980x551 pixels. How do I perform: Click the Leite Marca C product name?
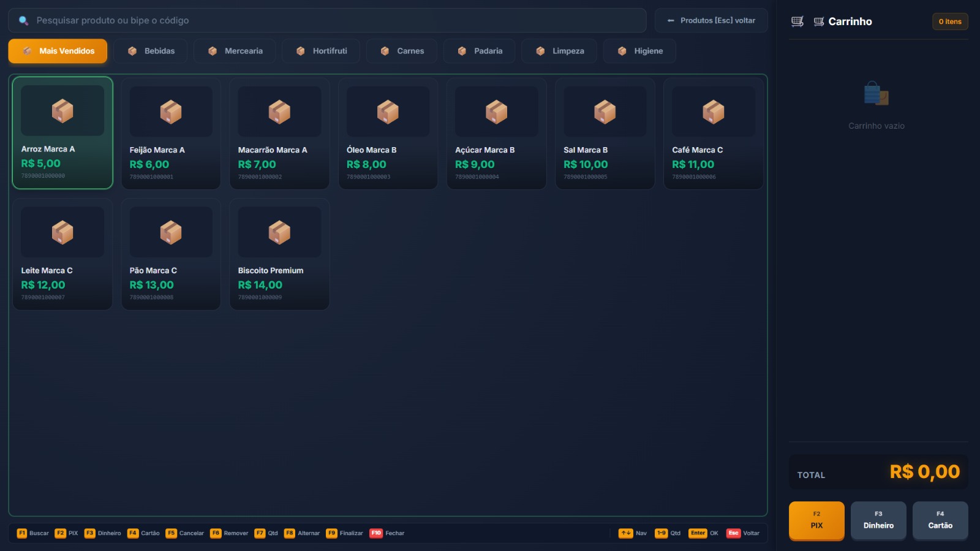click(47, 270)
